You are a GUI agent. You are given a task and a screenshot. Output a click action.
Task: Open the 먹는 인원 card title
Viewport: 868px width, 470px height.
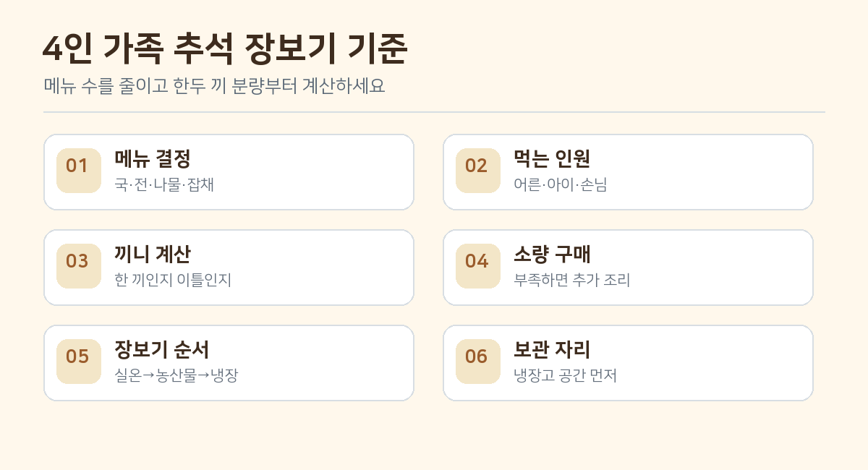(552, 158)
